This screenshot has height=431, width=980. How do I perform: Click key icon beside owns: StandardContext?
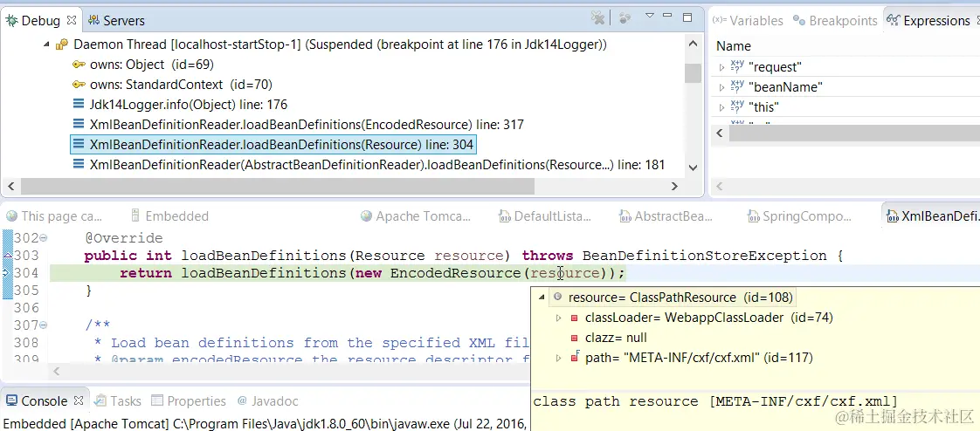click(79, 85)
